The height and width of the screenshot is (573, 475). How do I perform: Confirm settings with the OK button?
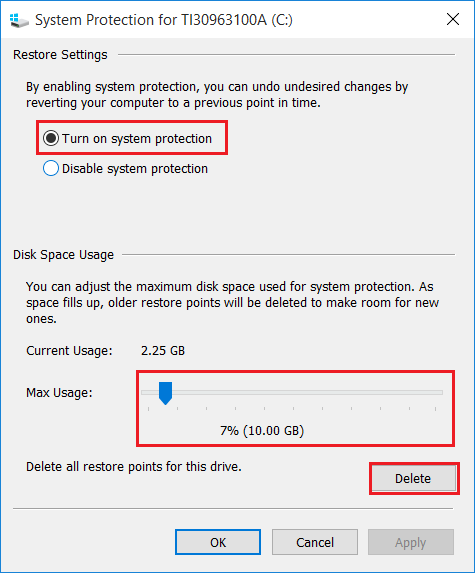tap(218, 542)
